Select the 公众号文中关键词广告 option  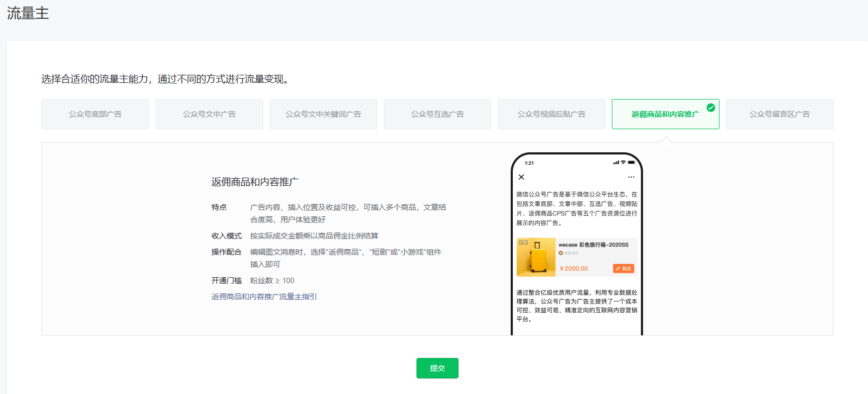323,114
